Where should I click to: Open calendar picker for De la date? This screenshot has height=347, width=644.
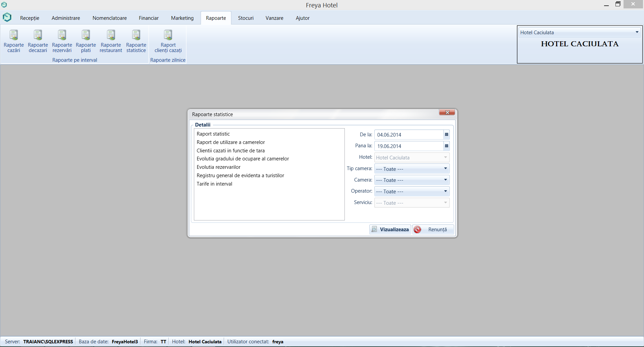pos(446,135)
